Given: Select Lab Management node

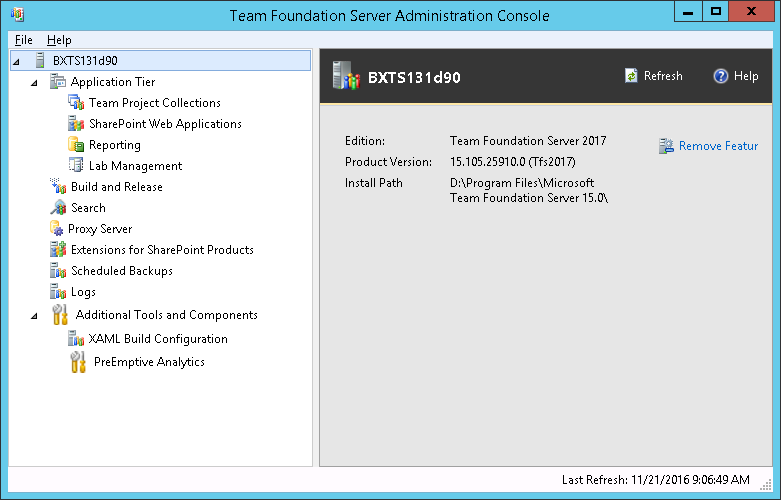Looking at the screenshot, I should 135,166.
